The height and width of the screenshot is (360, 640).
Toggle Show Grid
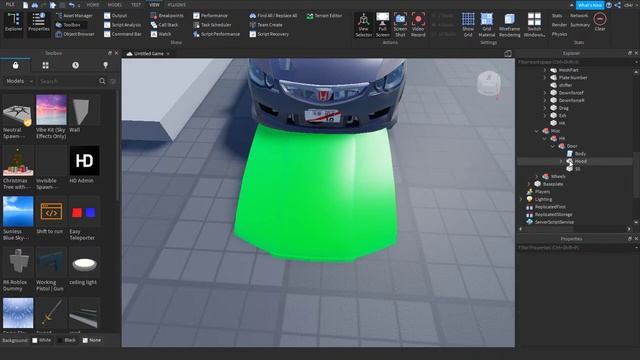468,25
